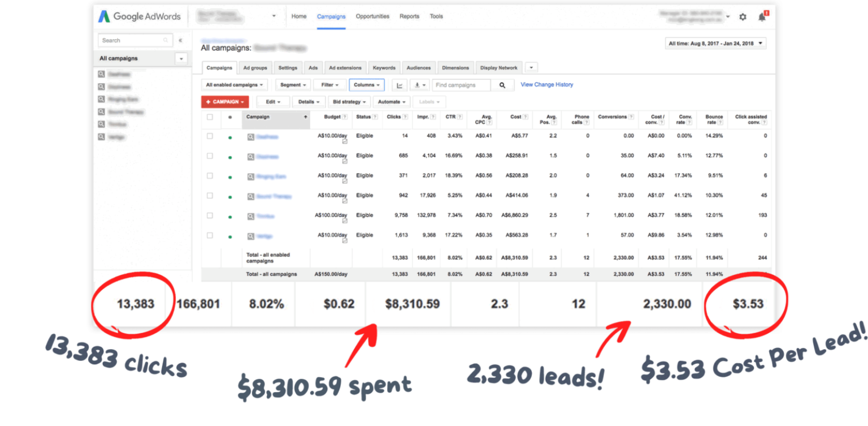Go to the Opportunities section
Viewport: 868px width, 426px height.
pyautogui.click(x=372, y=16)
